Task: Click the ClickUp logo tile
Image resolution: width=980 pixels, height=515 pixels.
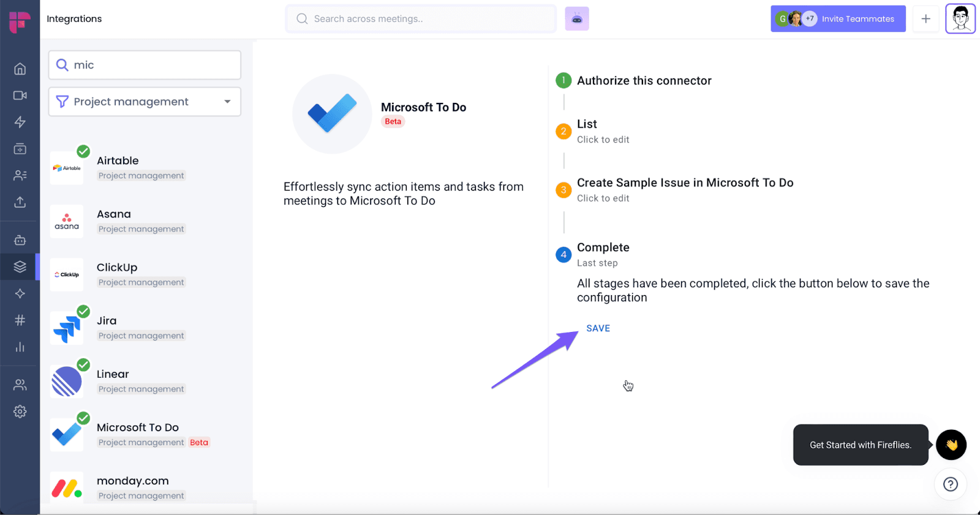Action: (67, 274)
